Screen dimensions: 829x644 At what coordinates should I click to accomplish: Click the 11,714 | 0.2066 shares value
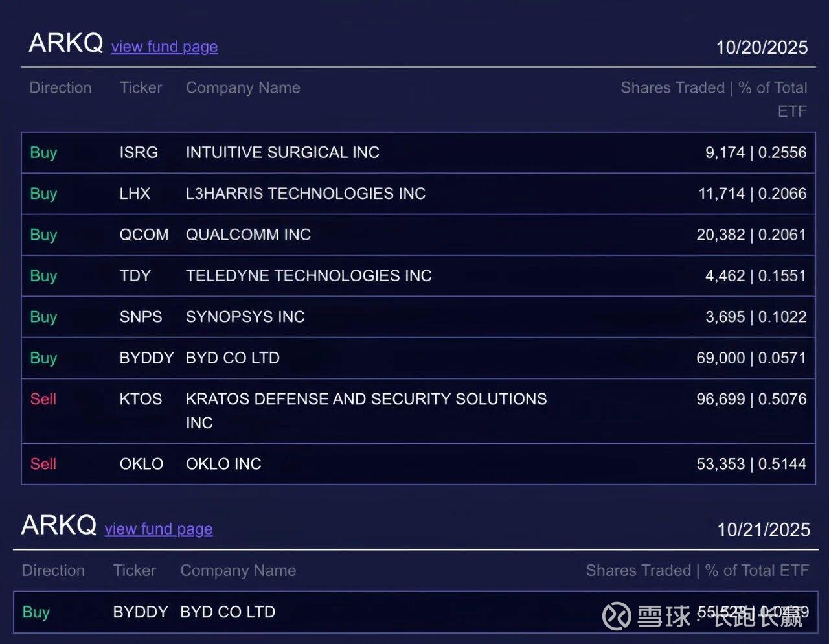[753, 193]
